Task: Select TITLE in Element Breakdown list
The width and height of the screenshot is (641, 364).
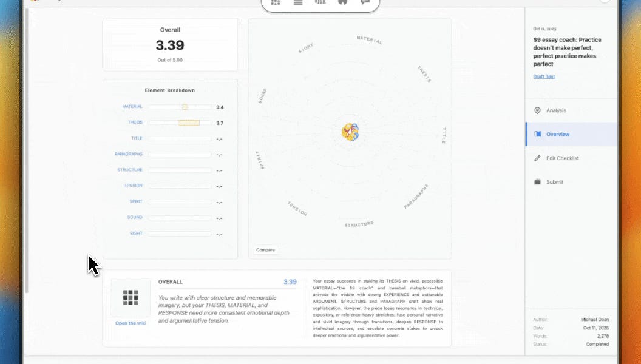Action: 137,138
